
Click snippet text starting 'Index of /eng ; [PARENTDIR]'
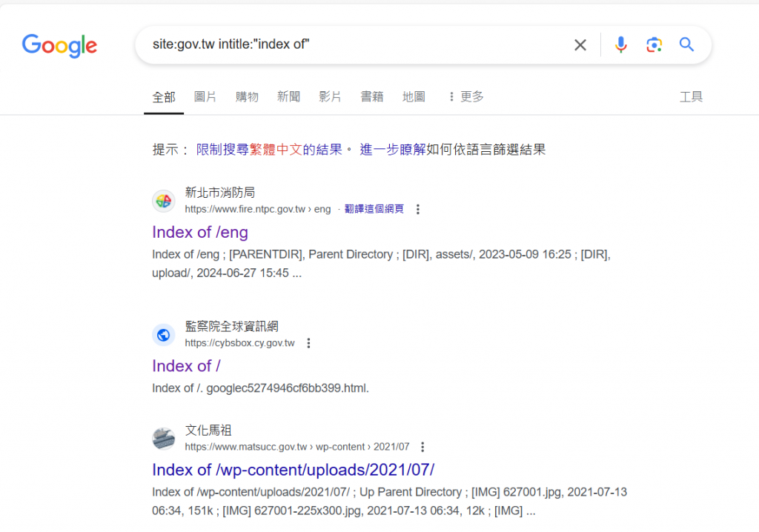(382, 264)
